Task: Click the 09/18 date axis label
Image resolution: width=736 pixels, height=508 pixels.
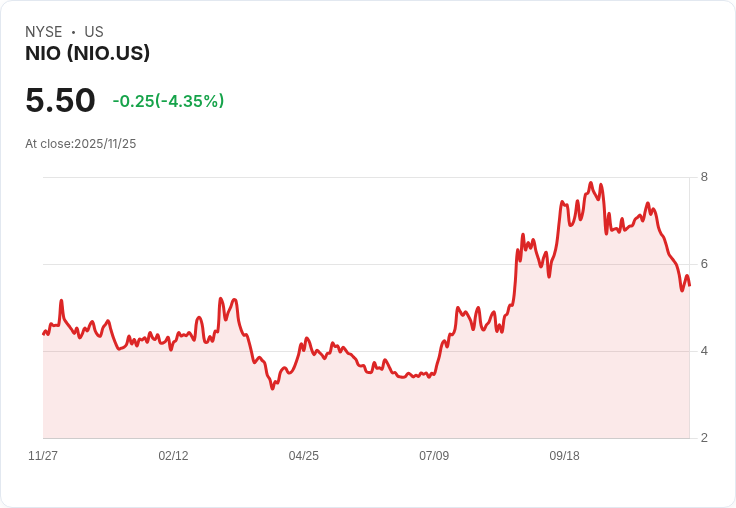Action: click(x=564, y=456)
